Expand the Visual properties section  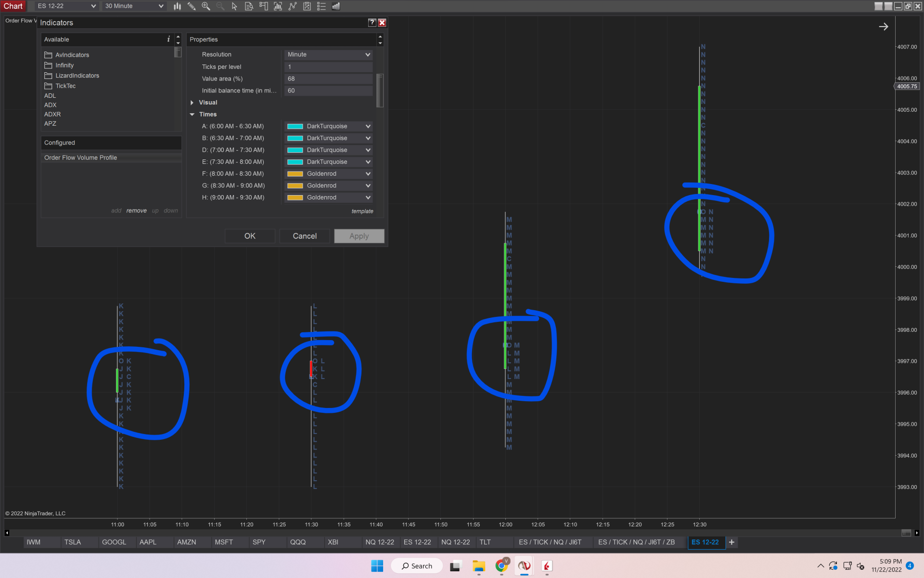[192, 103]
